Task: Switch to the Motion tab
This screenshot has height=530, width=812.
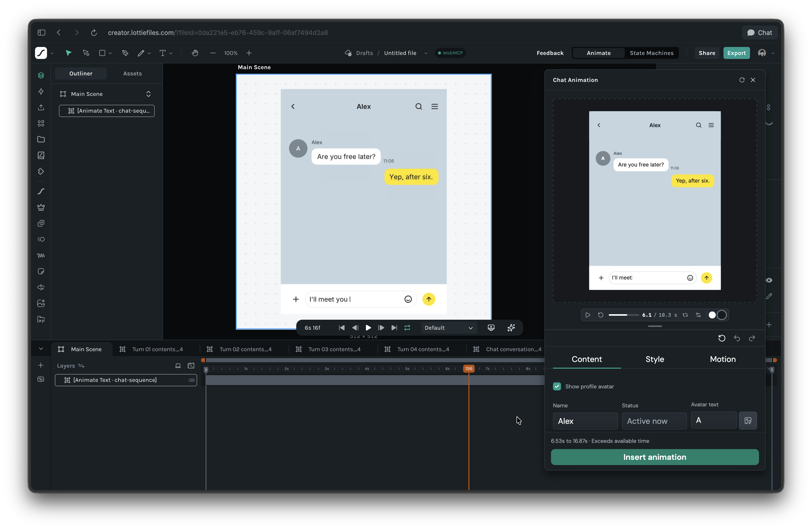Action: point(722,359)
